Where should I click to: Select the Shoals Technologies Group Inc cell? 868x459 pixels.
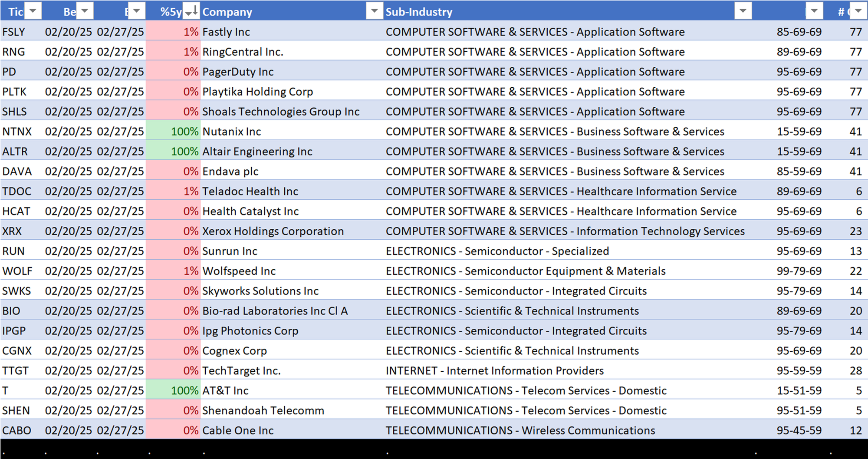[x=292, y=112]
